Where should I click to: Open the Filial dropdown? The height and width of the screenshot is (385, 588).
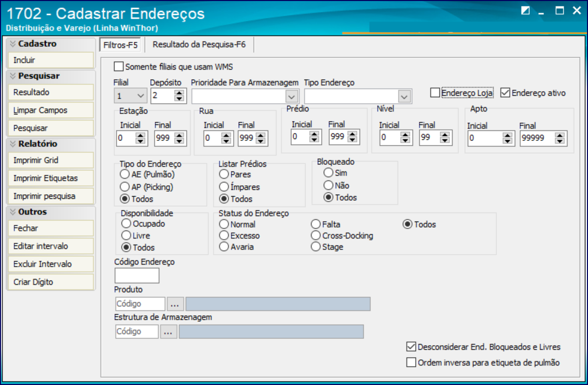coord(141,96)
